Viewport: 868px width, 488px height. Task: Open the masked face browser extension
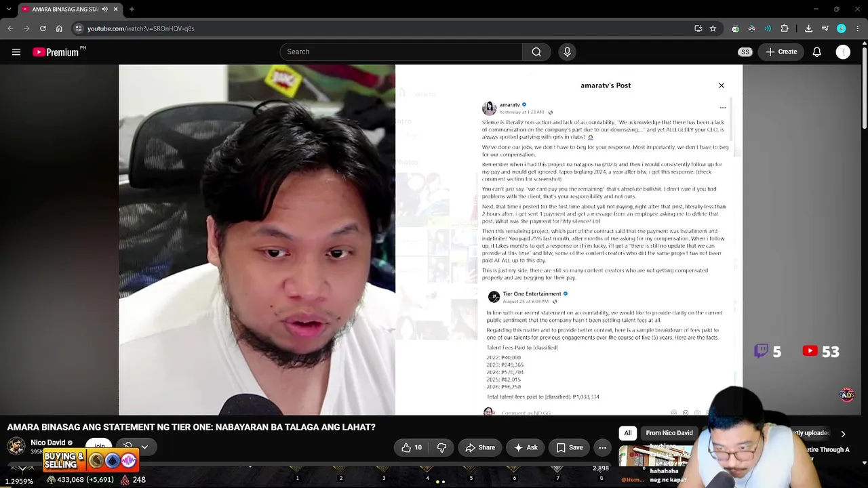[751, 28]
